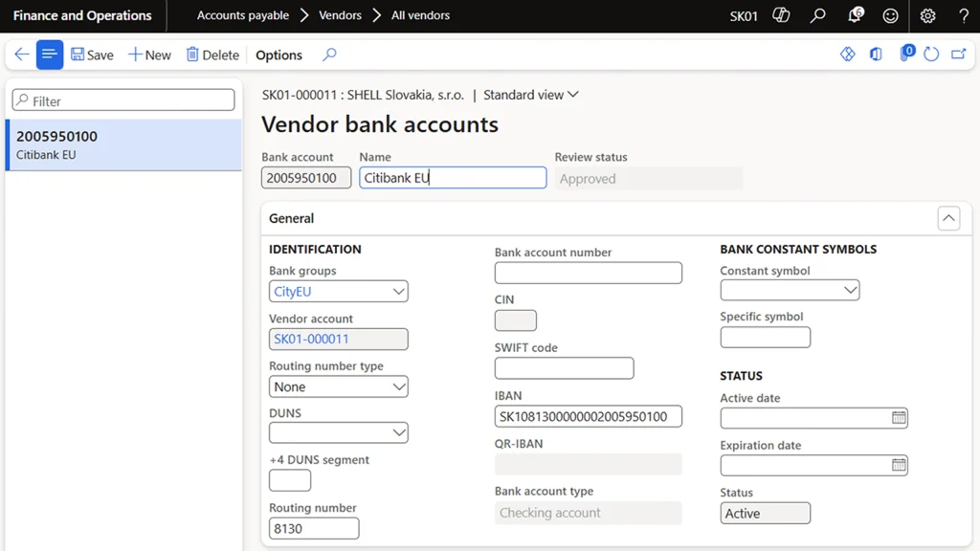The image size is (980, 551).
Task: Open All vendors breadcrumb
Action: [x=420, y=15]
